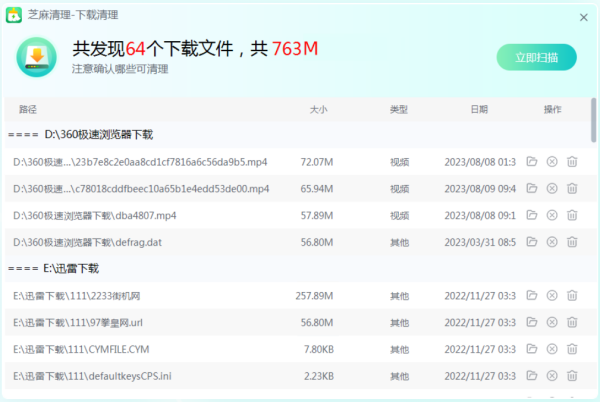
Task: Trash the defrag.dat file
Action: pos(572,242)
